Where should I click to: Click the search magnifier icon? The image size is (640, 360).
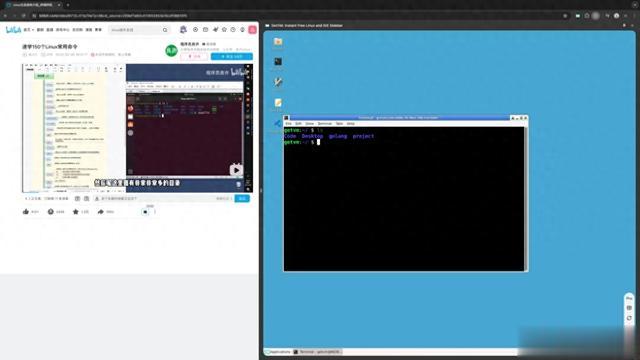(165, 30)
